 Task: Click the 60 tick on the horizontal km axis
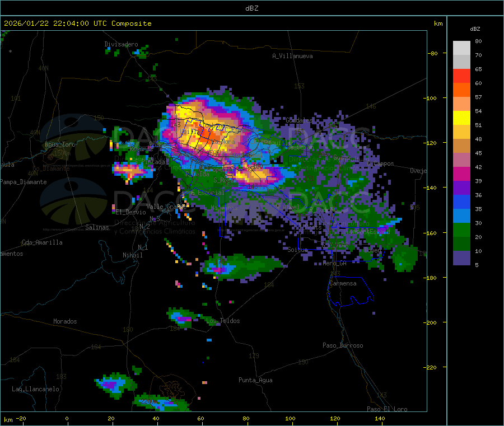(200, 418)
